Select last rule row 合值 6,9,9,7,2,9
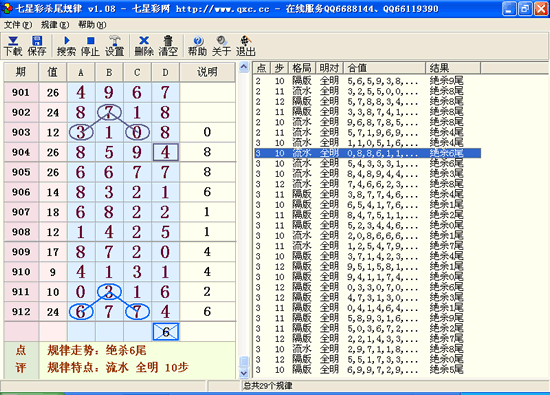This screenshot has width=550, height=395. pos(367,369)
